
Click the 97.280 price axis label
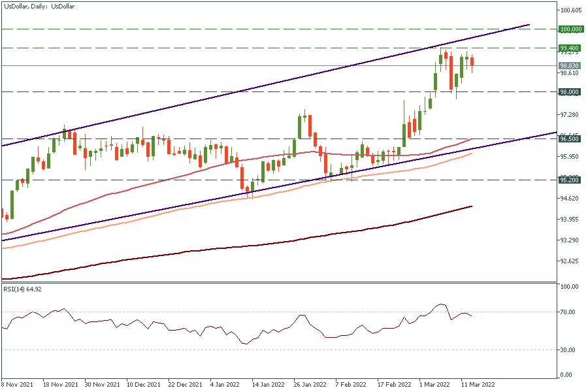pyautogui.click(x=571, y=115)
